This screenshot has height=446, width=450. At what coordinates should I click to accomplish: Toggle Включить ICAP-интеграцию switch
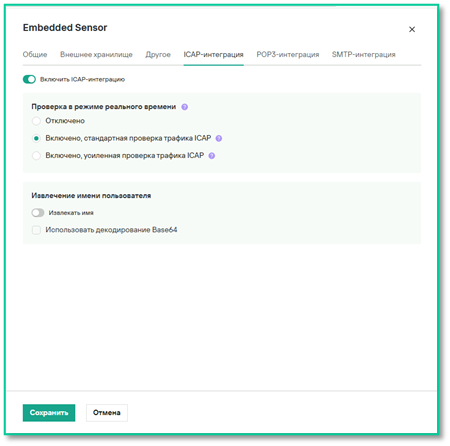29,79
